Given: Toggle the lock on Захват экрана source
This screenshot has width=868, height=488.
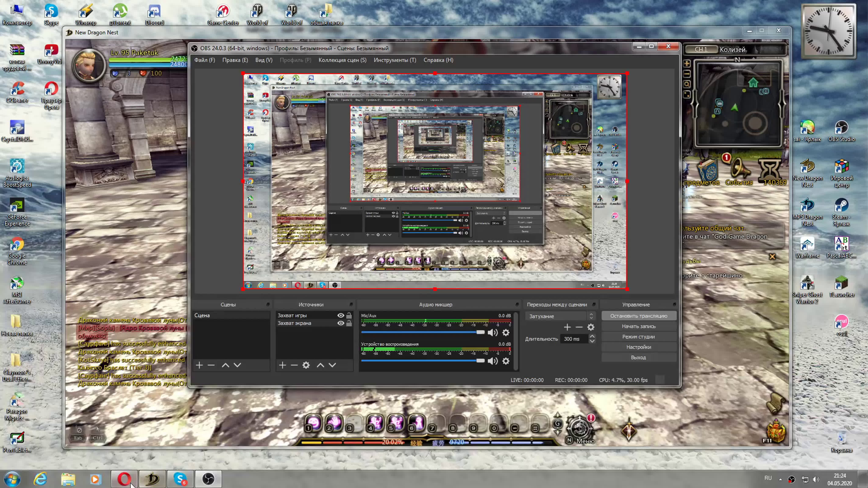Looking at the screenshot, I should tap(349, 323).
